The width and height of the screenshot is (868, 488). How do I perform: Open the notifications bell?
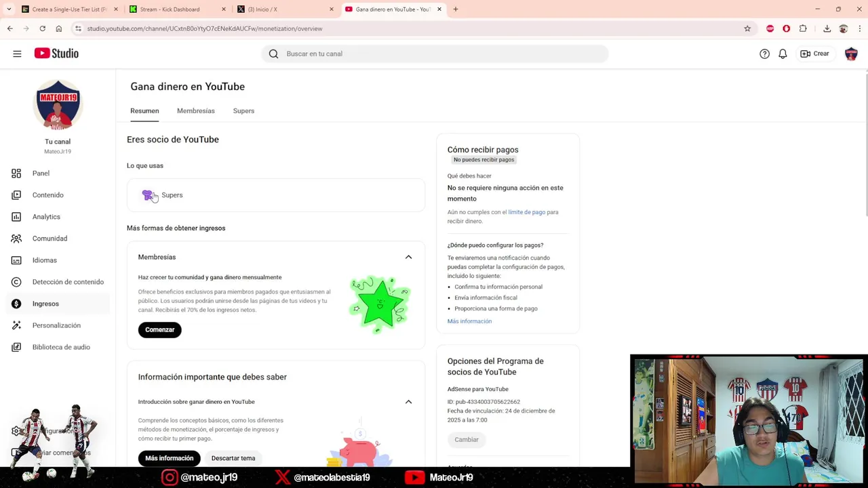click(783, 54)
